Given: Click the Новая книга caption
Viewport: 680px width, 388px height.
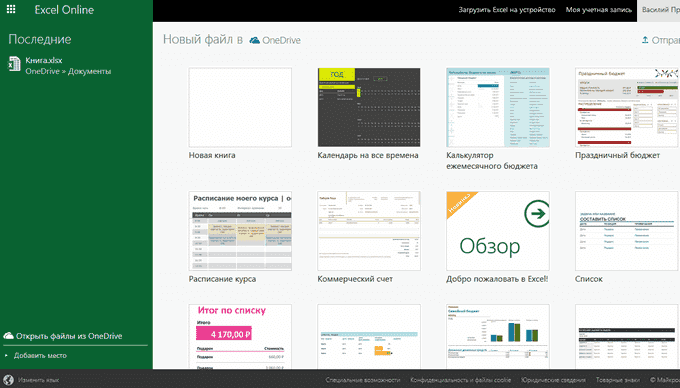Looking at the screenshot, I should click(212, 155).
